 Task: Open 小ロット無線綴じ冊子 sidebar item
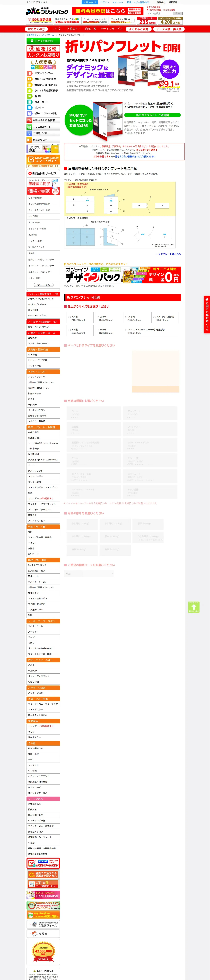click(43, 90)
